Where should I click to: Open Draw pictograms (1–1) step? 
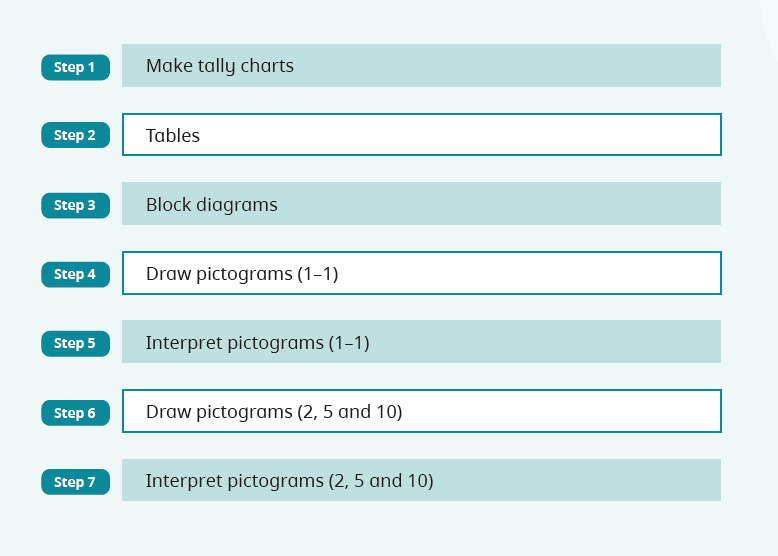coord(421,273)
